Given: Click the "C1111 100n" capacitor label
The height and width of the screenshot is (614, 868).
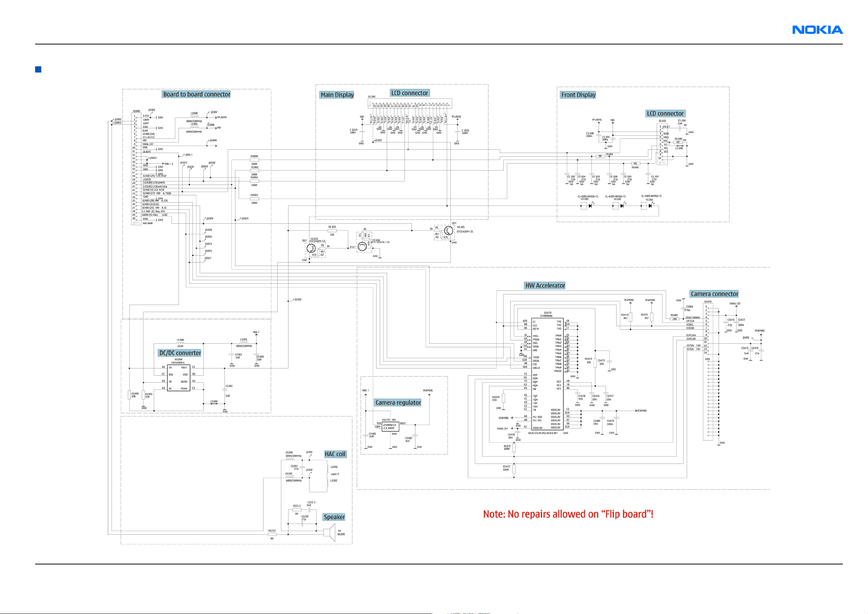Looking at the screenshot, I should click(466, 132).
